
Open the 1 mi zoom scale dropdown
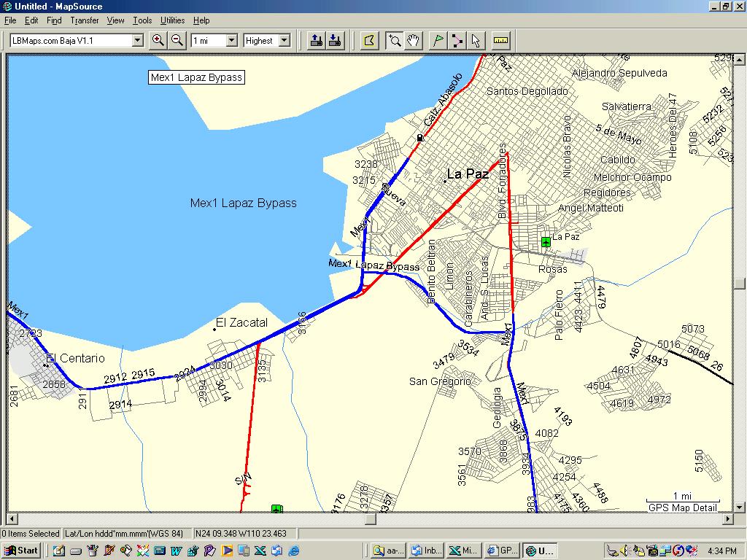(x=231, y=41)
